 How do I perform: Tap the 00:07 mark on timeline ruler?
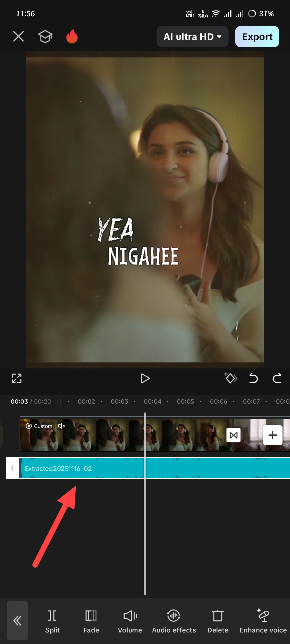(x=251, y=401)
